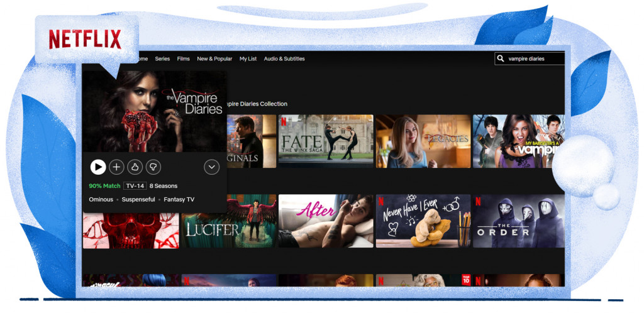Click the search field containing vampire diaries
644x313 pixels.
click(x=530, y=58)
